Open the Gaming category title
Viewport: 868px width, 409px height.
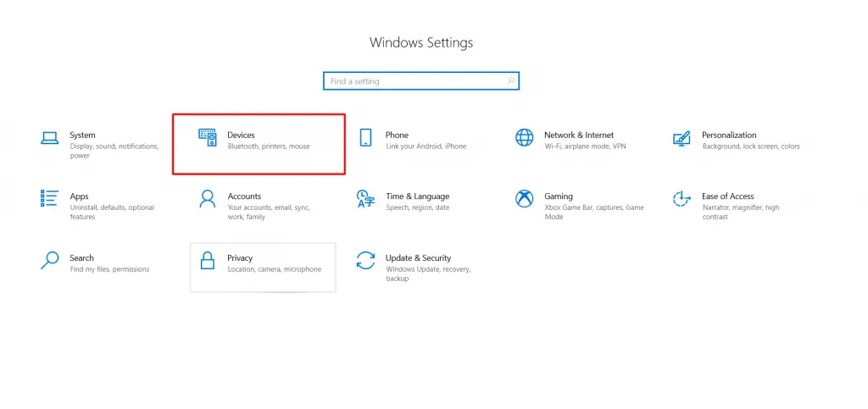(x=558, y=196)
